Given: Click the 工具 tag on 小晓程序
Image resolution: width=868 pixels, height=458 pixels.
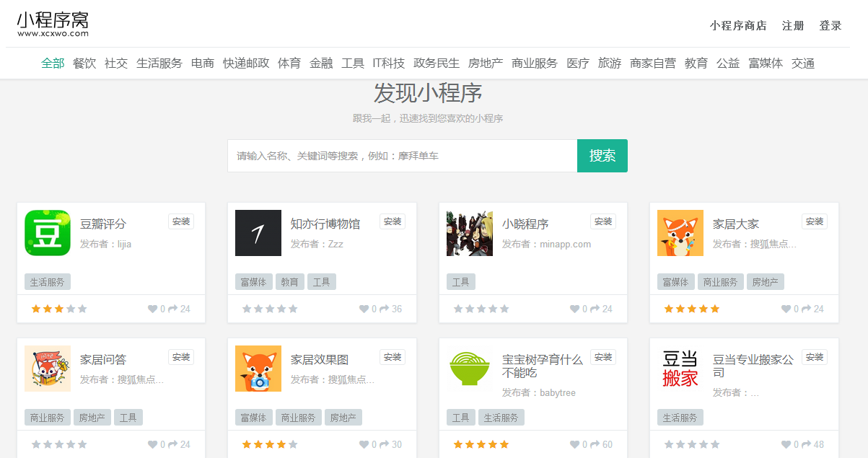Looking at the screenshot, I should pyautogui.click(x=461, y=282).
